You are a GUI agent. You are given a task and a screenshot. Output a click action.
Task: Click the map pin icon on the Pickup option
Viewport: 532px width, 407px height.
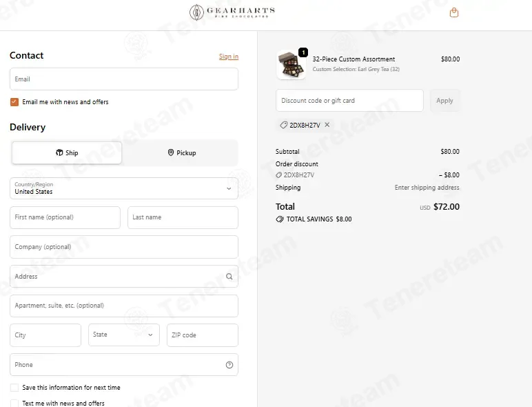[171, 152]
